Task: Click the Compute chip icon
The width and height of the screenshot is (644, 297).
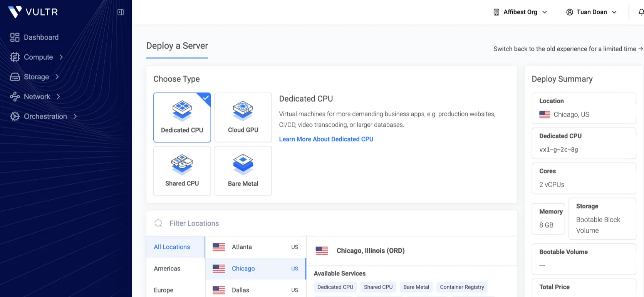Action: coord(15,57)
